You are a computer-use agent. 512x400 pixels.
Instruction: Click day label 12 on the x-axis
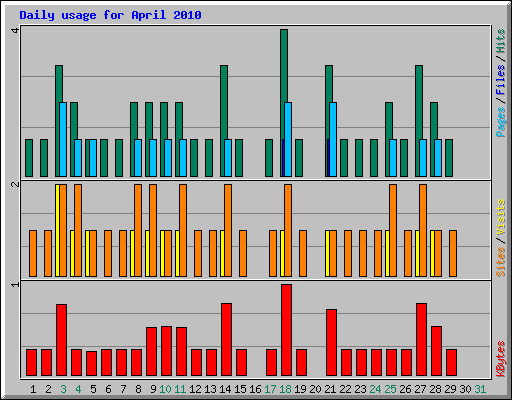(195, 389)
